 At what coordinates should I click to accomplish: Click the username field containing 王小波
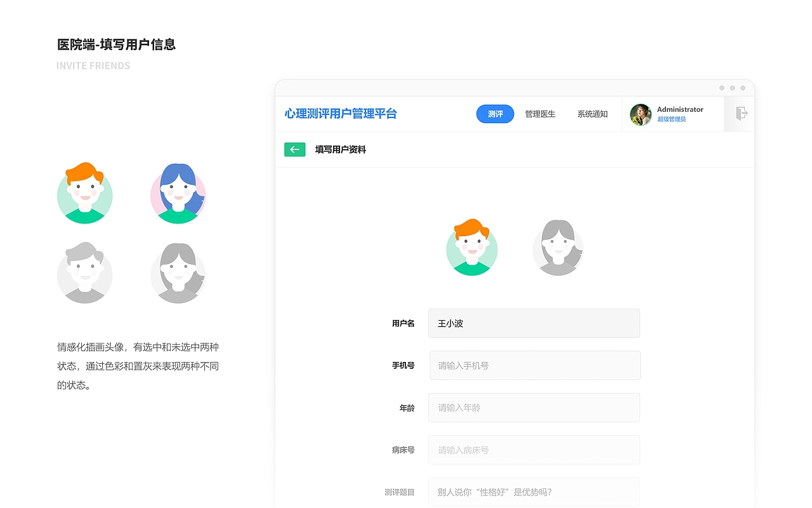coord(534,323)
